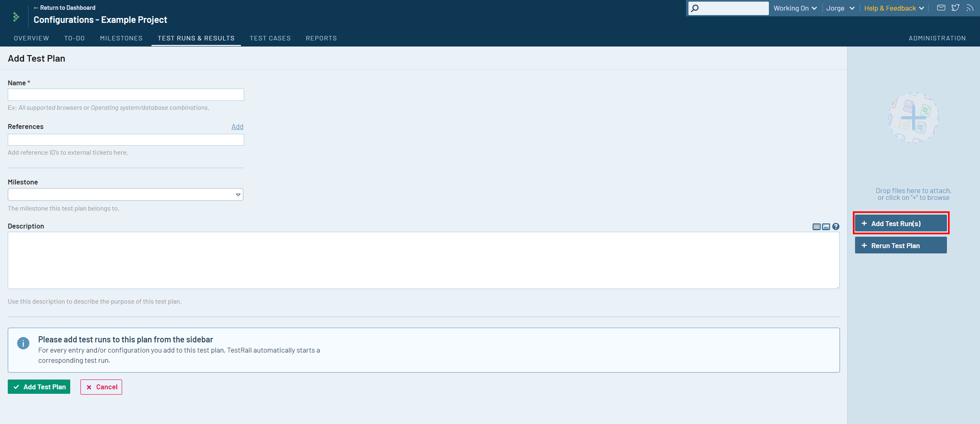
Task: Click the insert table icon above Description
Action: coord(816,226)
